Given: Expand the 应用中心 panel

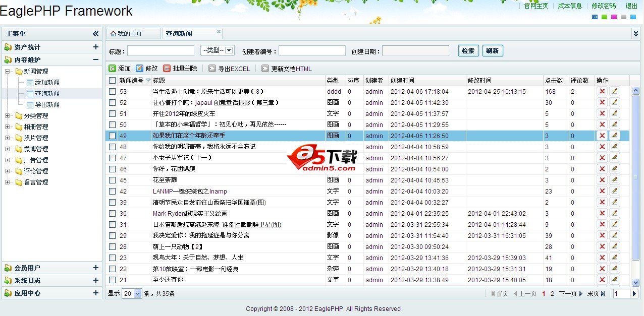Looking at the screenshot, I should 96,293.
